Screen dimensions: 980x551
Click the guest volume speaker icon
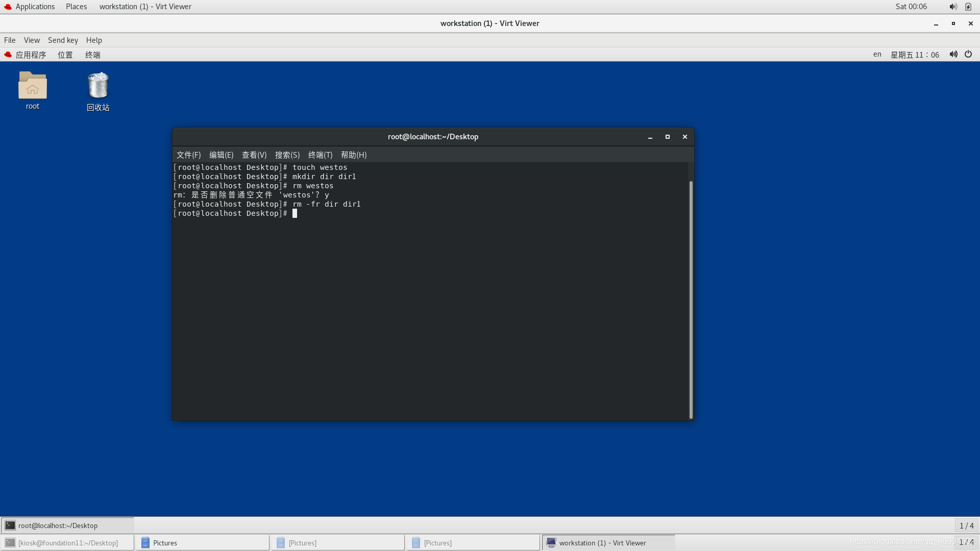pos(953,55)
